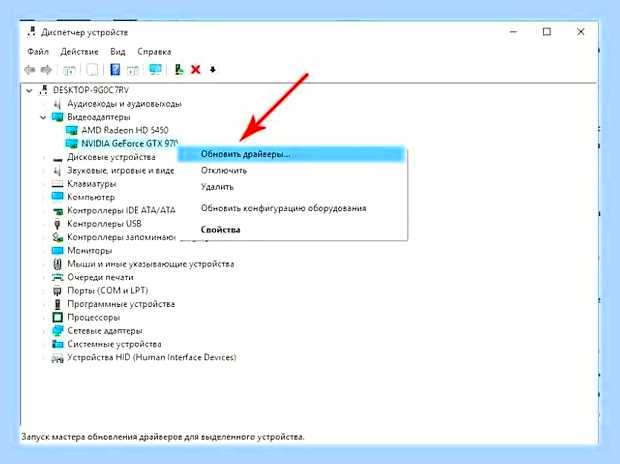Click the folder icon beside Системные устройства

[57, 344]
